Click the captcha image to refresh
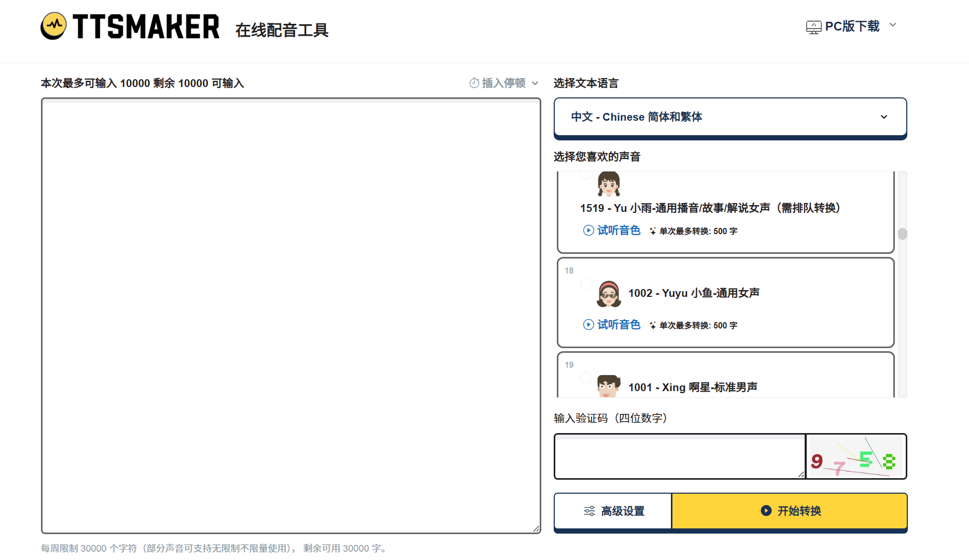The width and height of the screenshot is (969, 560). [x=856, y=457]
